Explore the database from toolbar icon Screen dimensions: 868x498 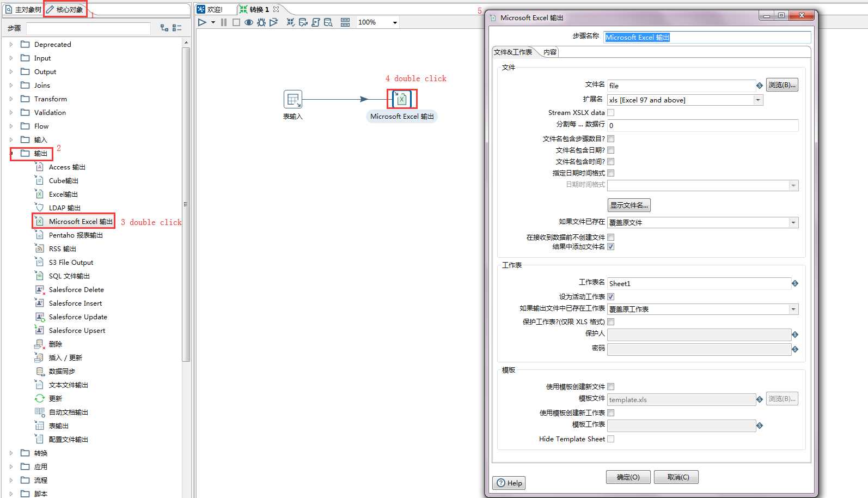(x=328, y=22)
